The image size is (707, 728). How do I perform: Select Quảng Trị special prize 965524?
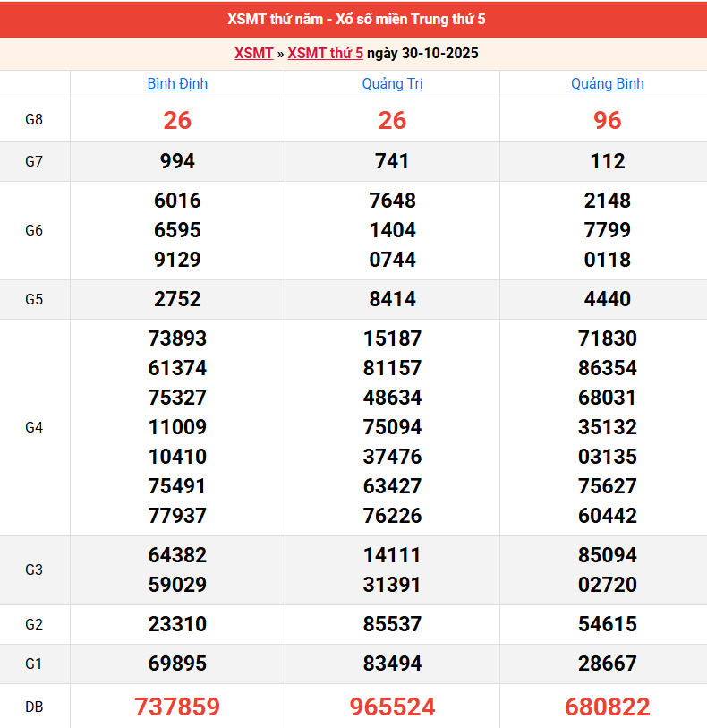[392, 707]
